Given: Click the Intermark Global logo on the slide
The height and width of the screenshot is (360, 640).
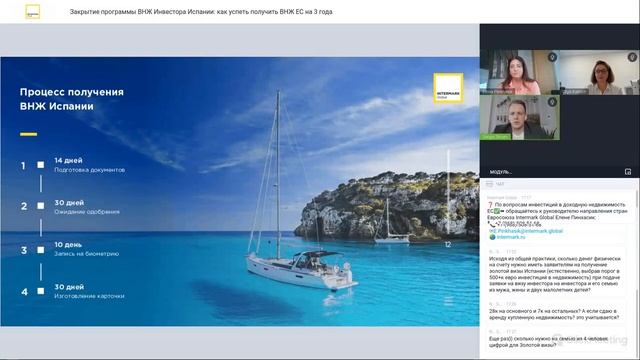Looking at the screenshot, I should tap(448, 88).
